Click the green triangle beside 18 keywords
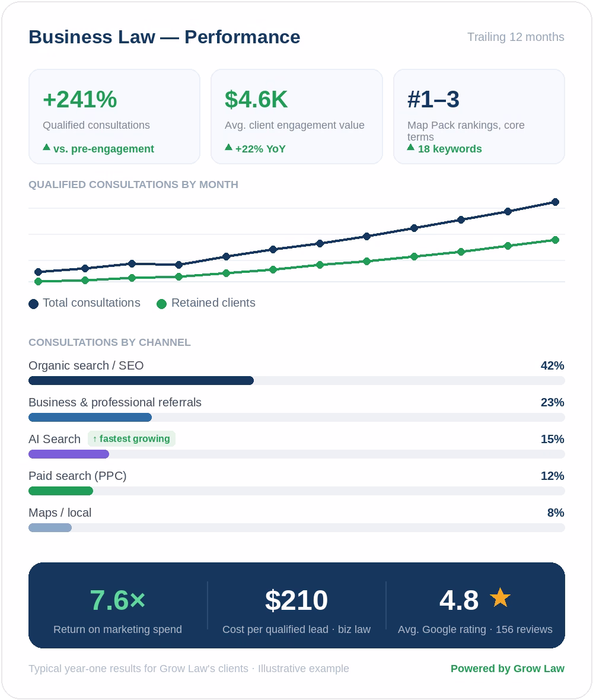 [x=411, y=147]
